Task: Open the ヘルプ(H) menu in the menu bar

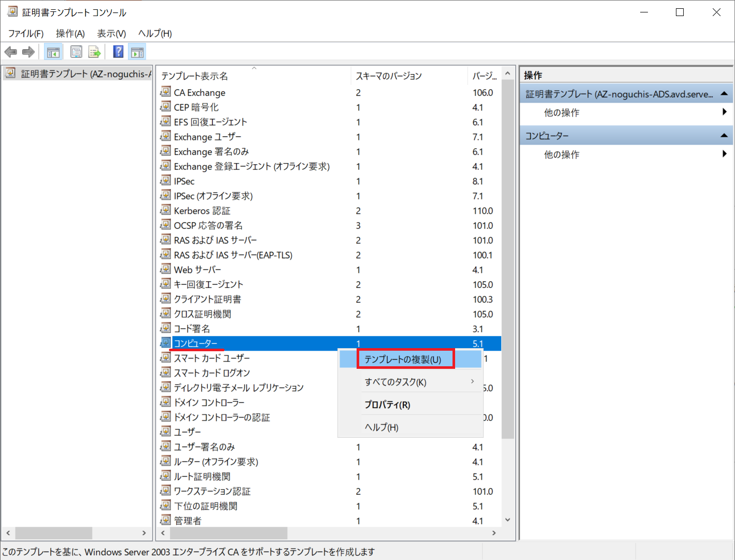Action: [x=155, y=34]
